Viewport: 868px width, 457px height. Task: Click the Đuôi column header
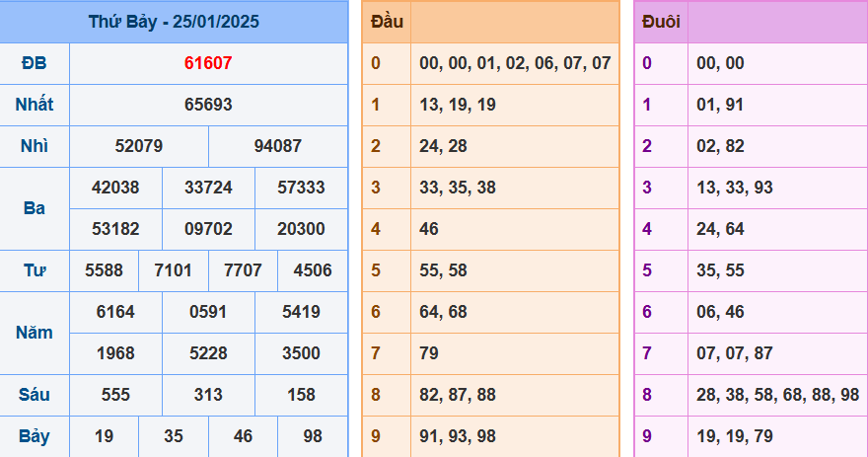coord(661,22)
